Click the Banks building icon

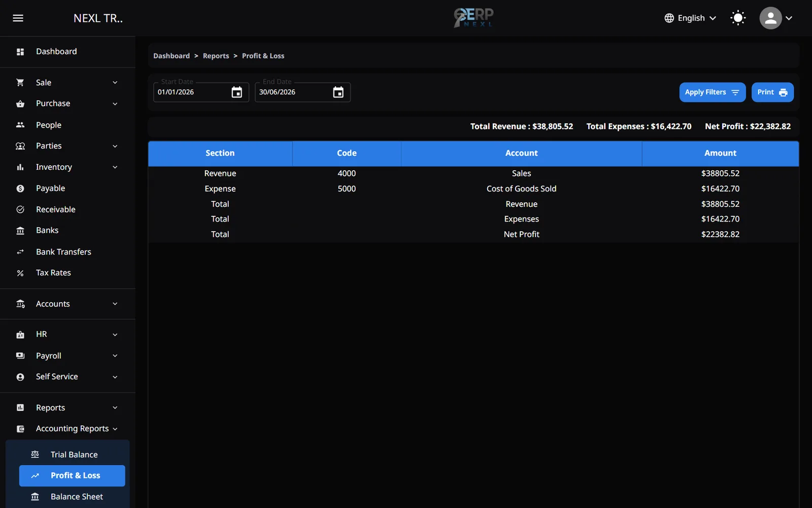[x=20, y=231]
